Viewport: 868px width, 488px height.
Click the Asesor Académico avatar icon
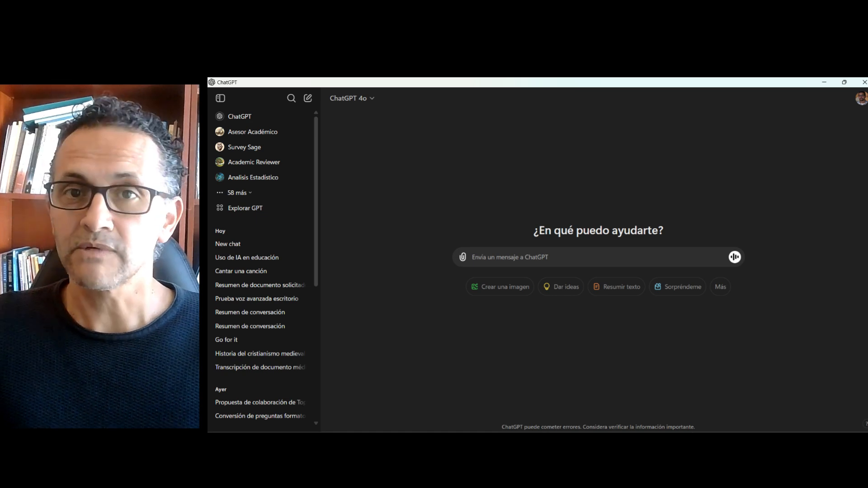tap(220, 131)
